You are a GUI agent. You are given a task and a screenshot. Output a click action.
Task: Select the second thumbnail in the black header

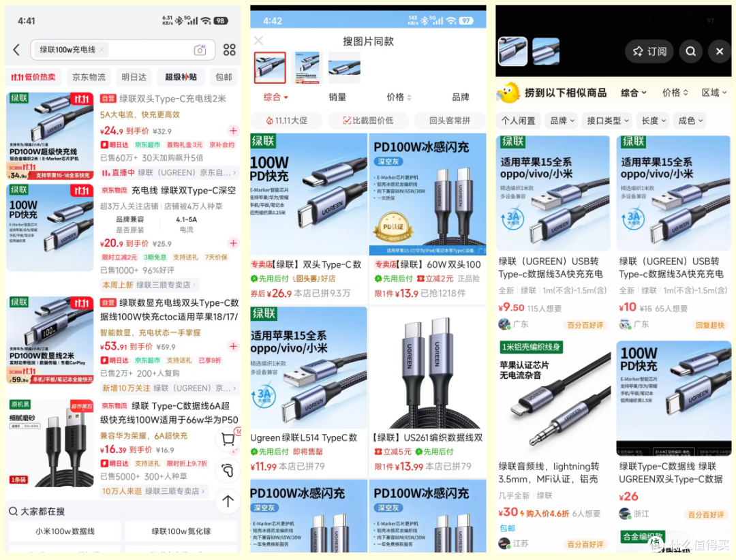point(546,51)
